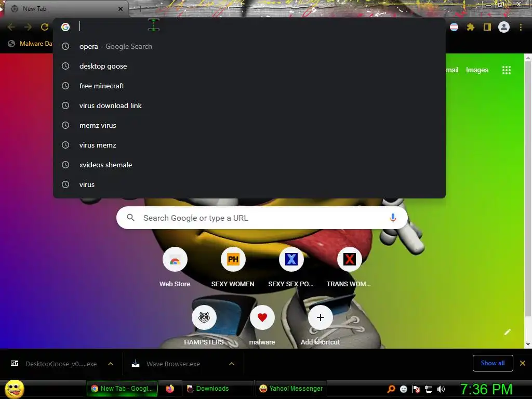Viewport: 532px width, 399px height.
Task: Open the malware heart shortcut
Action: (262, 325)
